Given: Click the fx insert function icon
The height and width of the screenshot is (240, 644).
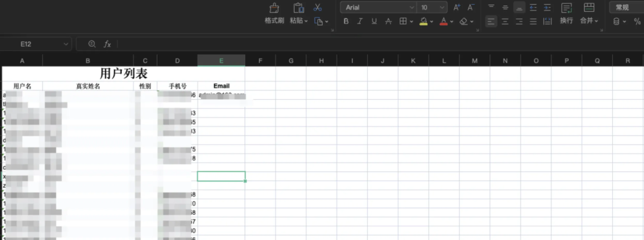Looking at the screenshot, I should pyautogui.click(x=107, y=44).
